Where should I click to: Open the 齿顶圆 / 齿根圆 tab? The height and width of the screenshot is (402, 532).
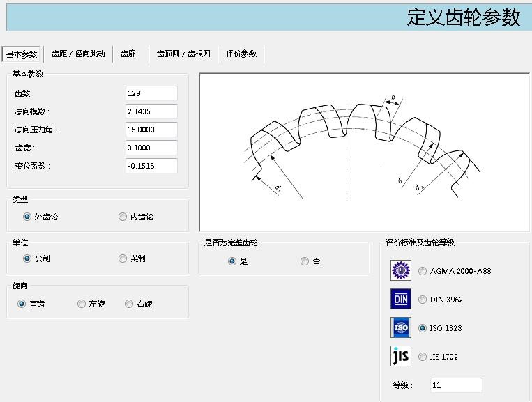tap(183, 54)
